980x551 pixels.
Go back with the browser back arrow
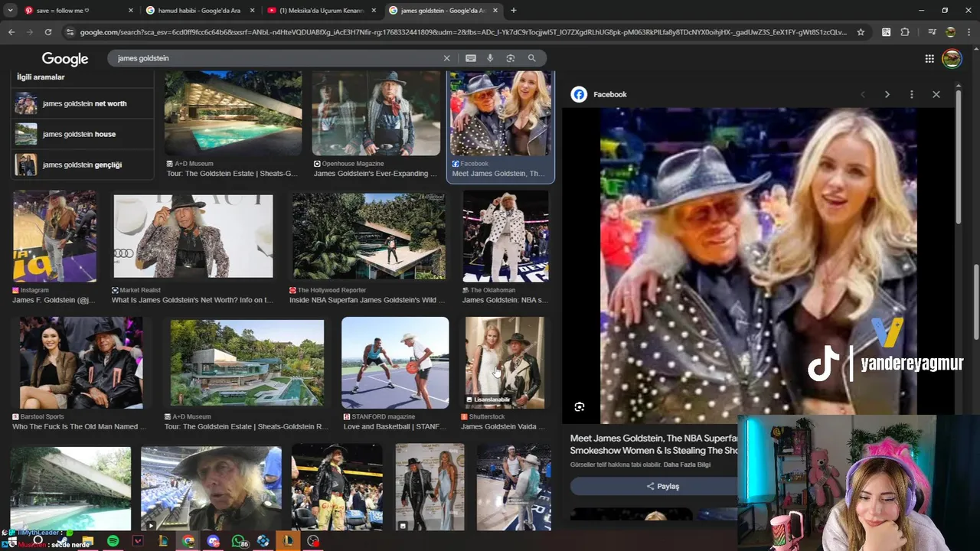coord(11,32)
